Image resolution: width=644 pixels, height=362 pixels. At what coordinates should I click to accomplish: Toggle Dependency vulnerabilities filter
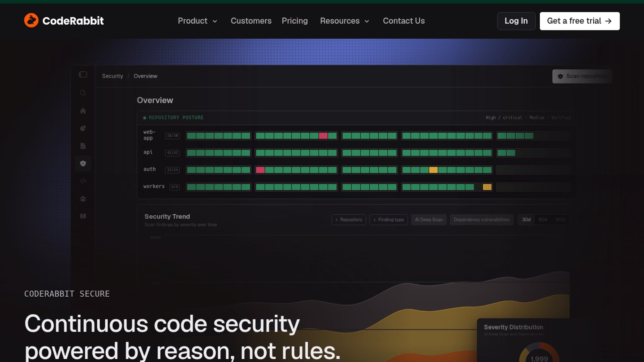[481, 220]
